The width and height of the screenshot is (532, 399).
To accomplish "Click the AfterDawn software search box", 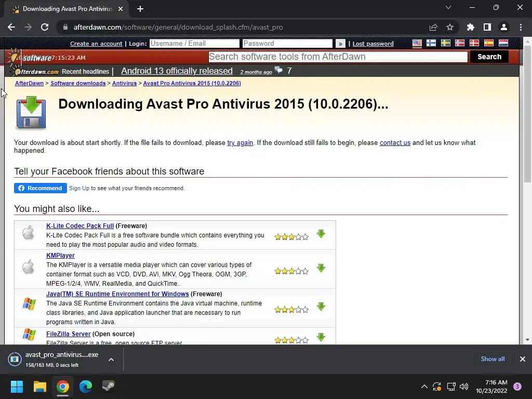I will (338, 57).
